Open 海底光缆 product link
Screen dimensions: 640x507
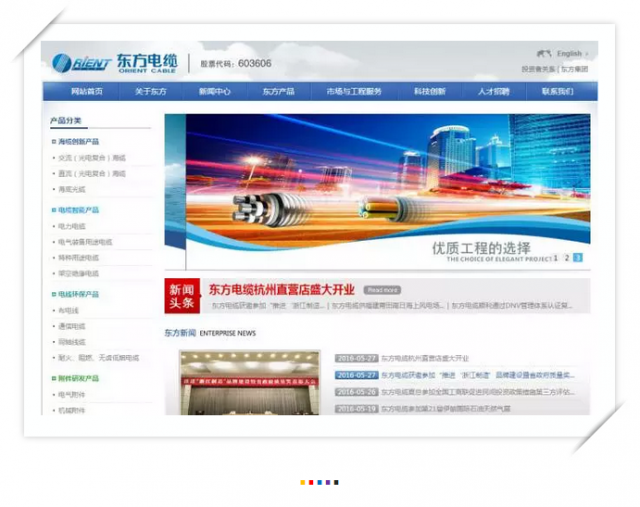click(x=72, y=189)
